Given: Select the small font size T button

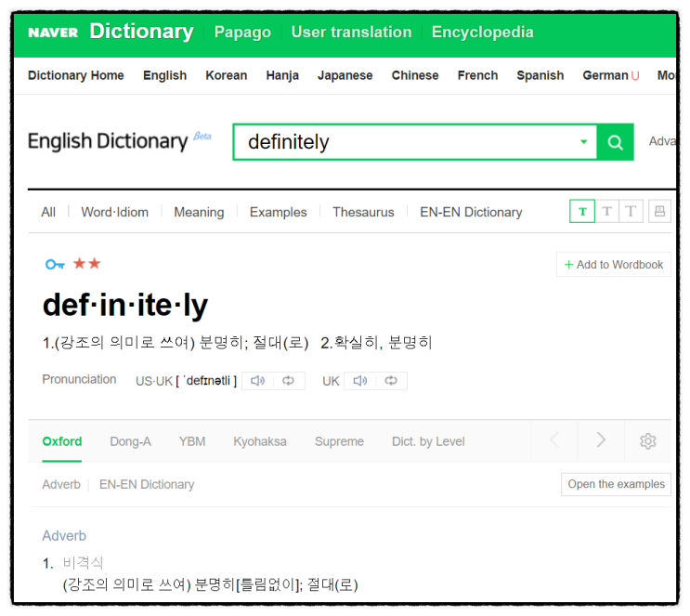Looking at the screenshot, I should [x=582, y=211].
